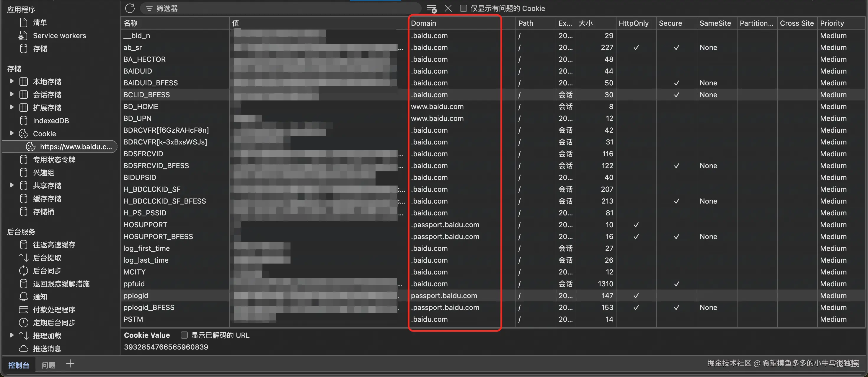Image resolution: width=868 pixels, height=377 pixels.
Task: Click the delete selected cookie X icon
Action: [448, 9]
